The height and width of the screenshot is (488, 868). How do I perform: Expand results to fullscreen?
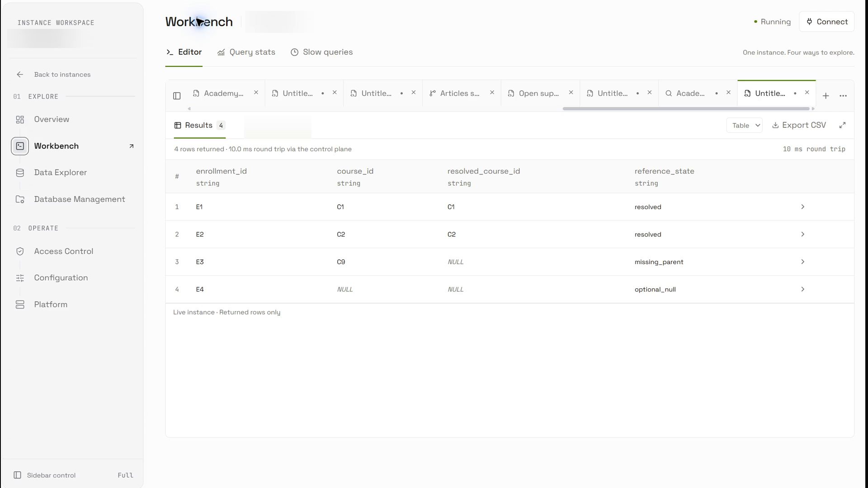(x=842, y=125)
